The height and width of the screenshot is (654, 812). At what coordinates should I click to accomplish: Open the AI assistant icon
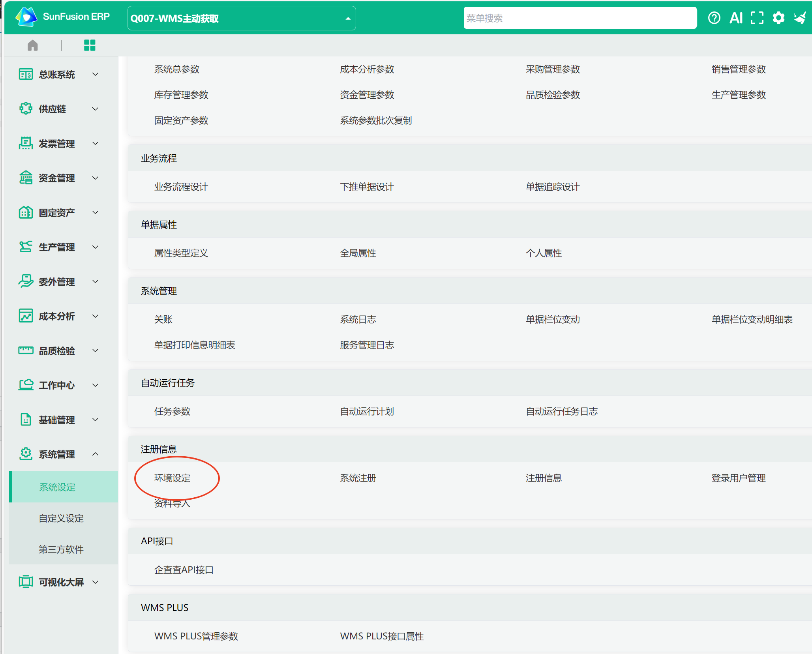[736, 18]
